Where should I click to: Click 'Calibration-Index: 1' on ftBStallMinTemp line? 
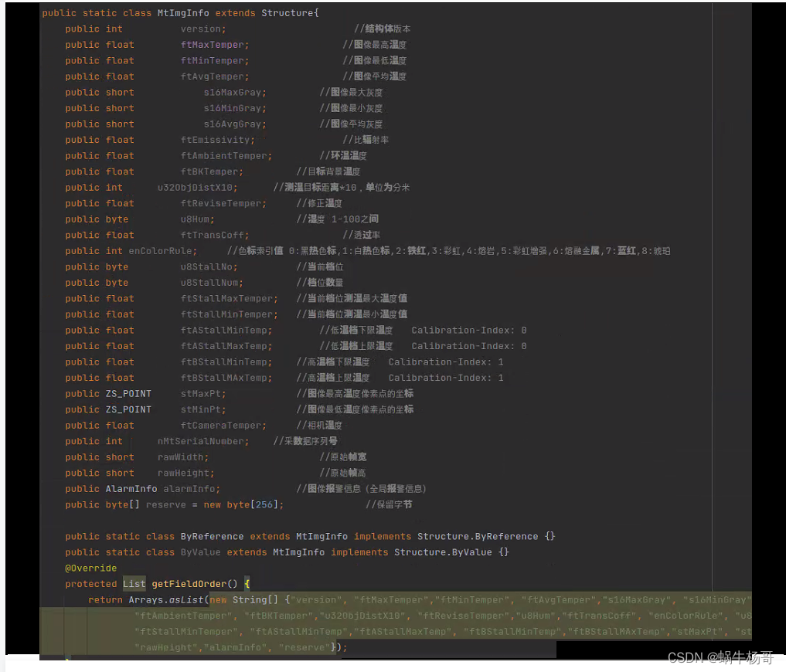tap(446, 362)
